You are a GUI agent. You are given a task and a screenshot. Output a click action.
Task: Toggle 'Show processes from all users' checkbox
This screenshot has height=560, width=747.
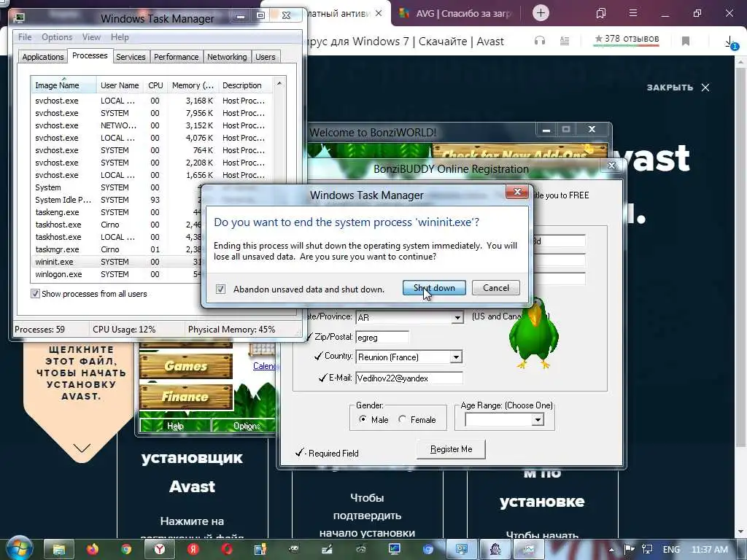35,294
